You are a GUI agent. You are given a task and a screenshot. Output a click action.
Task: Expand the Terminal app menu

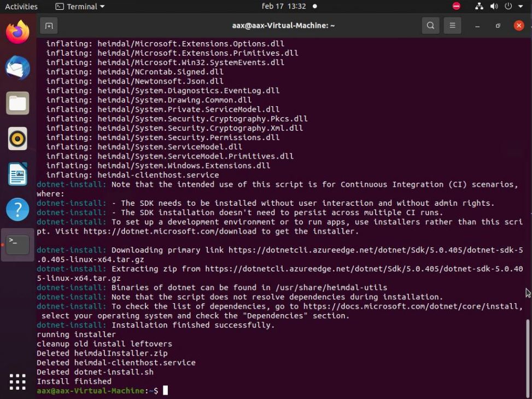[x=80, y=7]
